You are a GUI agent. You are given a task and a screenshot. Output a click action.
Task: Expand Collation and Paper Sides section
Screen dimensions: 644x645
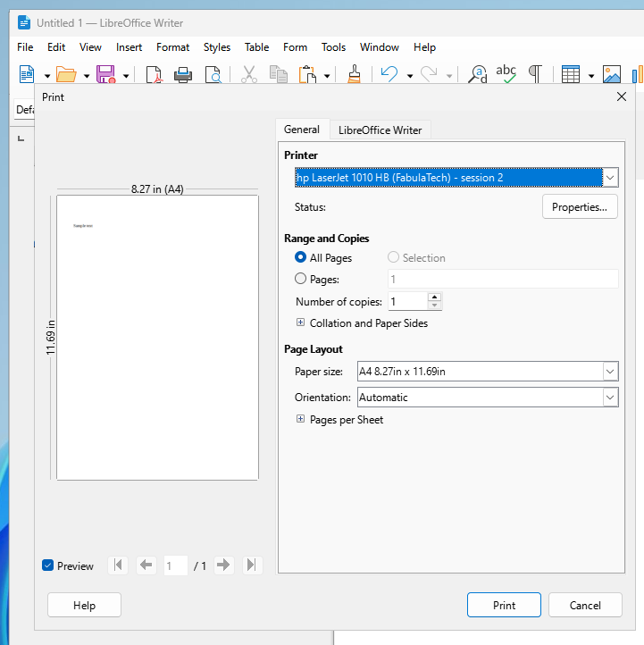tap(301, 323)
